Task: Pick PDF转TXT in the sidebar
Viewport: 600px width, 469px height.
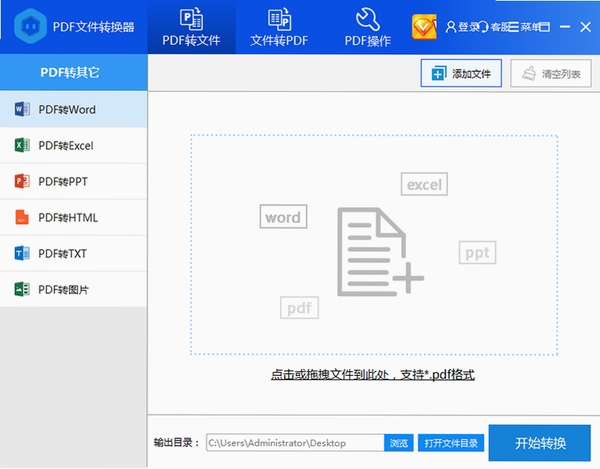Action: (73, 253)
